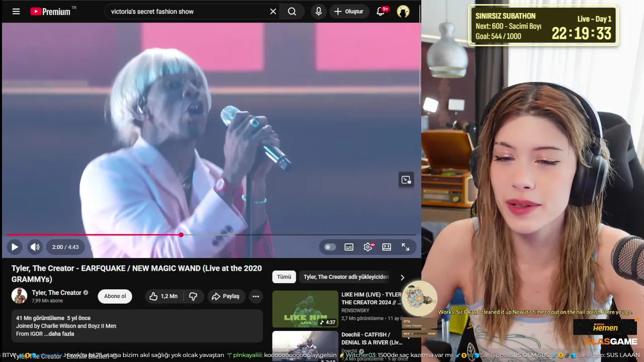Mute the video volume
The image size is (644, 362).
[x=35, y=247]
